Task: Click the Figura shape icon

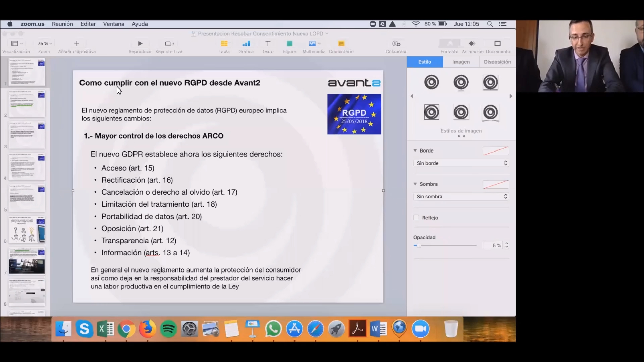Action: [289, 44]
